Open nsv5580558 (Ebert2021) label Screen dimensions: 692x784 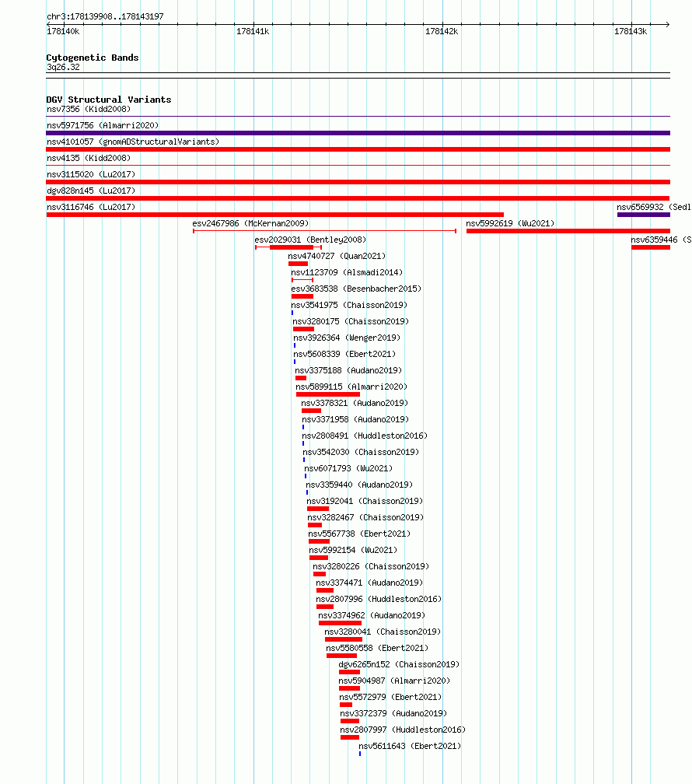378,648
